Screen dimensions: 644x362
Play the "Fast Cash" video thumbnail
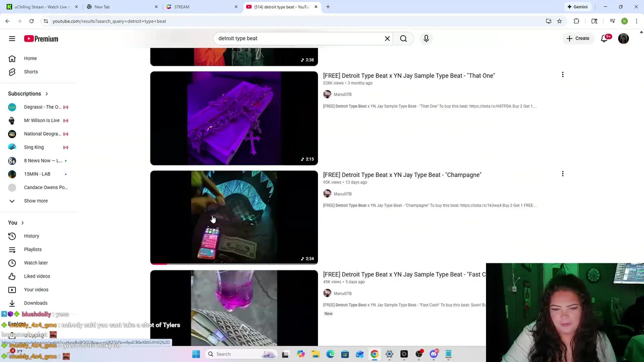(234, 308)
